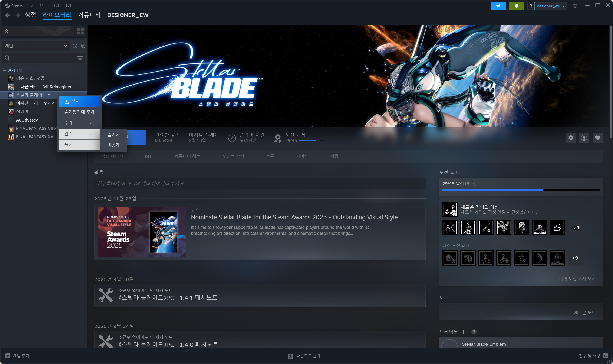Open the 가이드 tab
This screenshot has width=613, height=364.
tap(302, 156)
